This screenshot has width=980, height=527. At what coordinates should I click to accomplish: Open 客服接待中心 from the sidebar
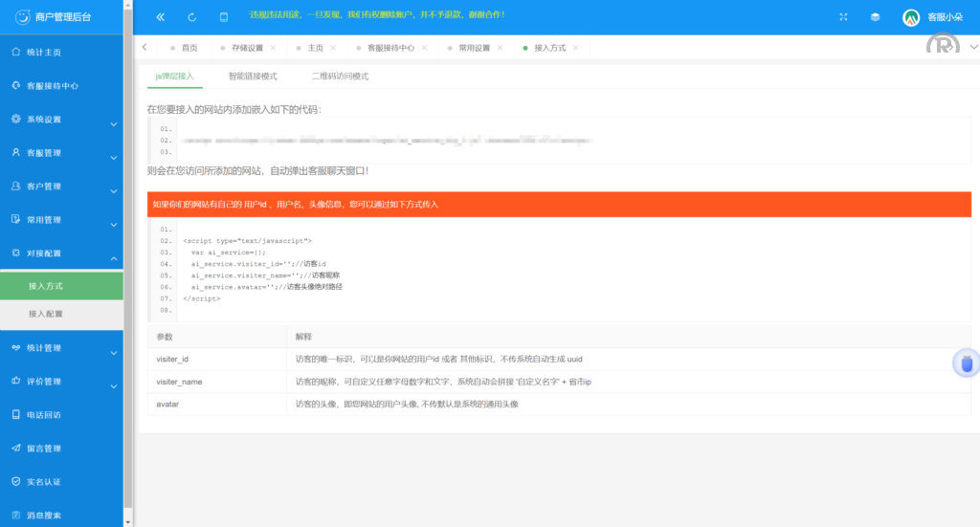click(x=52, y=86)
